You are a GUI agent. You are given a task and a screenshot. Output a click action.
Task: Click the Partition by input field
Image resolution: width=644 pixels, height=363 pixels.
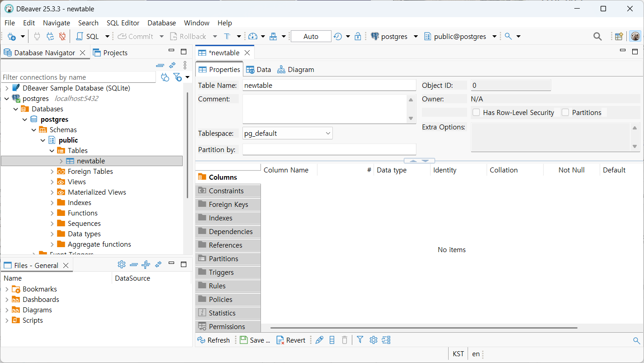click(x=329, y=149)
